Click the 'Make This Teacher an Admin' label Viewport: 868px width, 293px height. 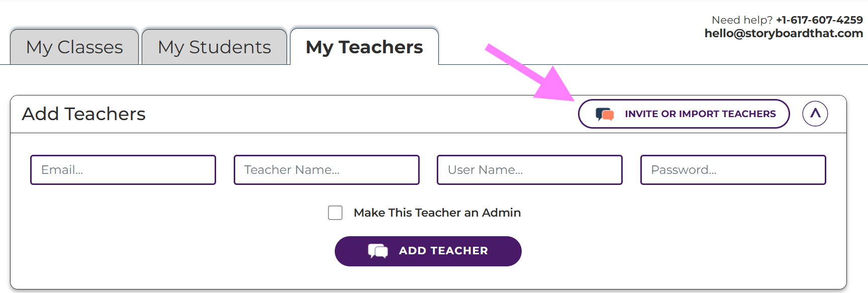[x=437, y=213]
